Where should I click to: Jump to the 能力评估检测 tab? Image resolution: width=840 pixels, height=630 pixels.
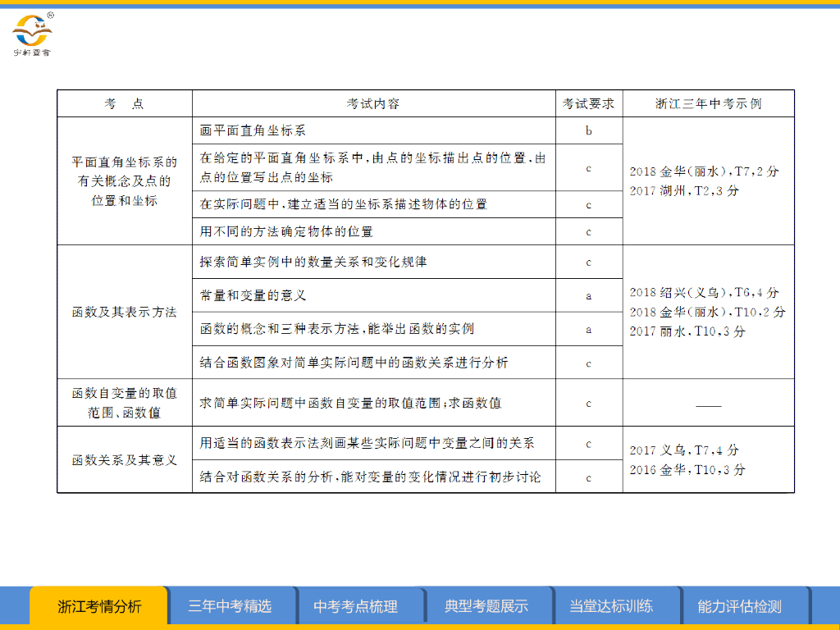[739, 607]
